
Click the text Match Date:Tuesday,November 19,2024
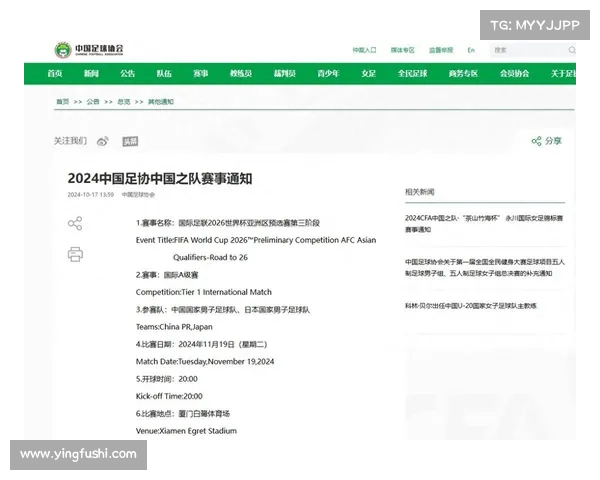pos(205,361)
